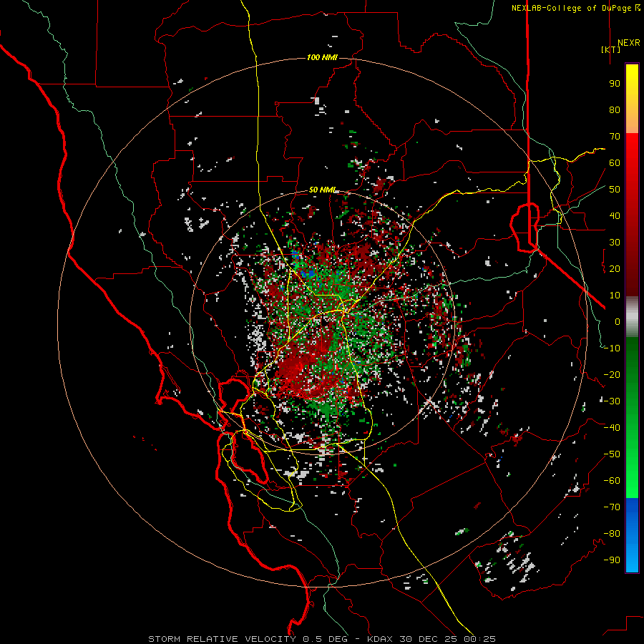Click the -10 value on the velocity scale

tap(612, 348)
